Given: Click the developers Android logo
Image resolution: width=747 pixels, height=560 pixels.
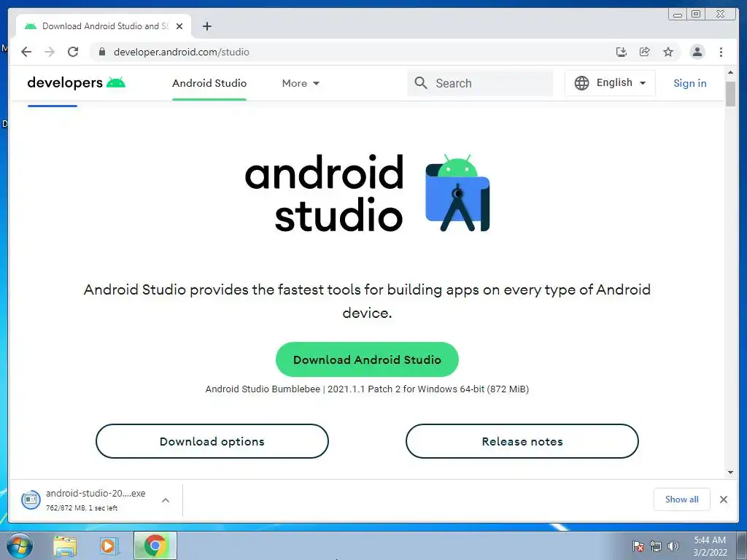Looking at the screenshot, I should pos(76,83).
